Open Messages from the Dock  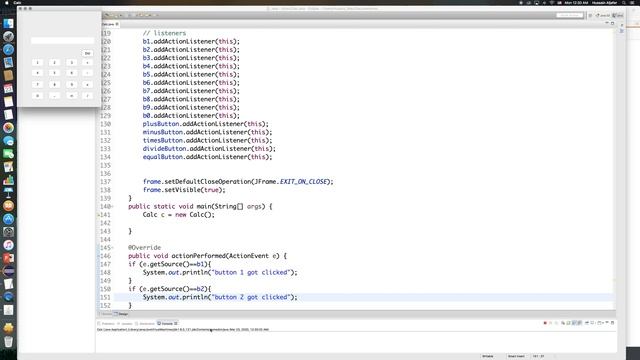tap(8, 141)
